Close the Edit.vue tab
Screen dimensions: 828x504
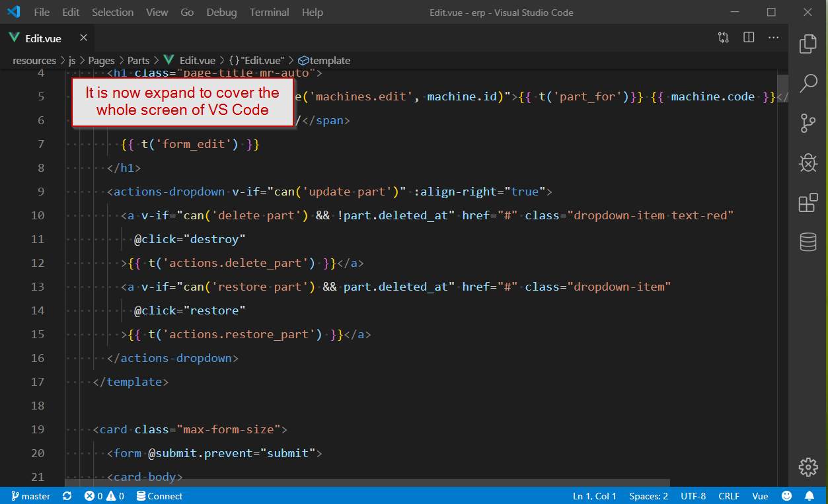(x=83, y=38)
